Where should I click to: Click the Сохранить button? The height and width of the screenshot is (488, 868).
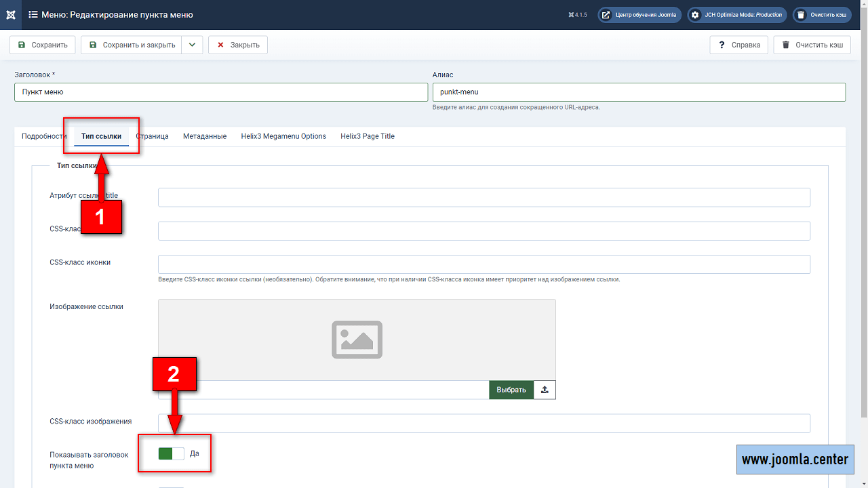42,45
